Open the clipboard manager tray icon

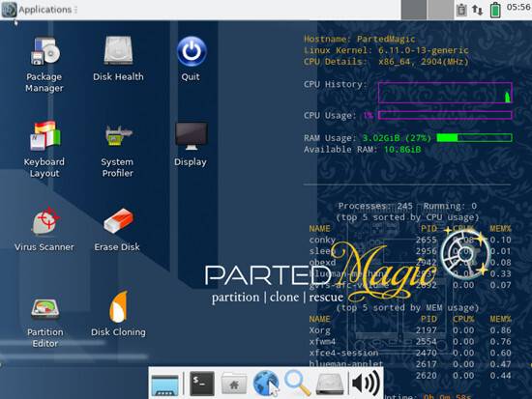[x=461, y=10]
